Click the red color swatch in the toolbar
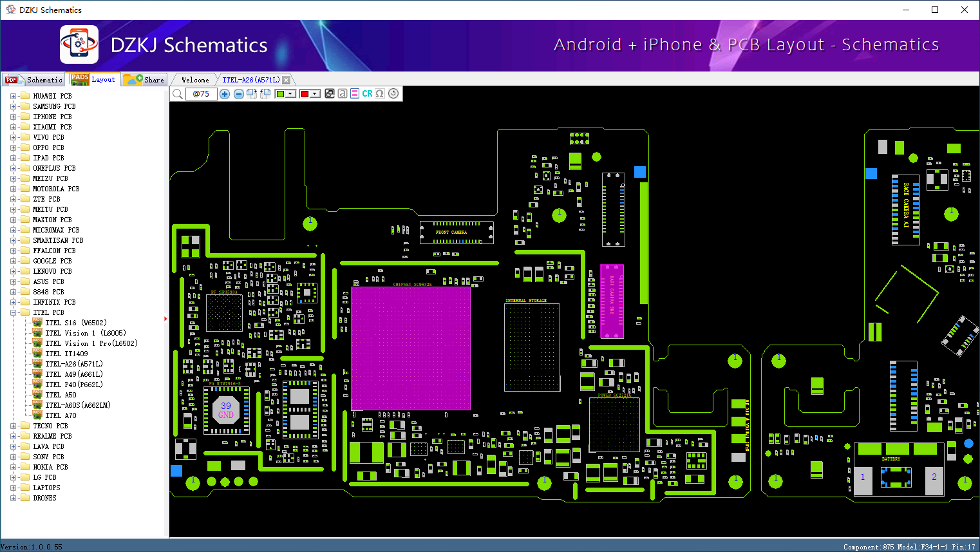 pyautogui.click(x=305, y=94)
